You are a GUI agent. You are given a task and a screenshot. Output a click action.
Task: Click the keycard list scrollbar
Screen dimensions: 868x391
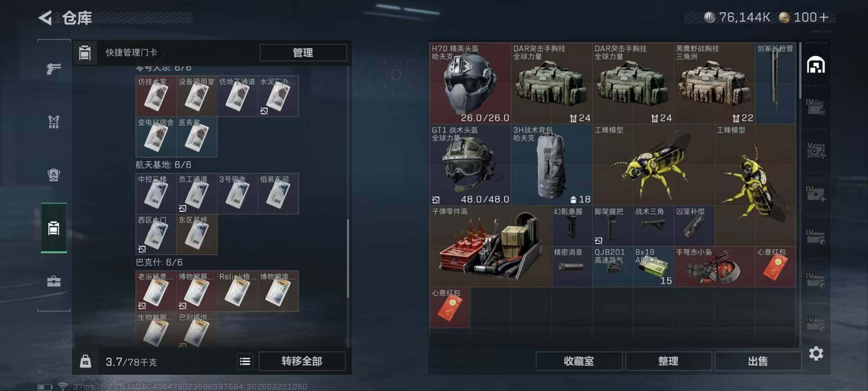(x=348, y=258)
